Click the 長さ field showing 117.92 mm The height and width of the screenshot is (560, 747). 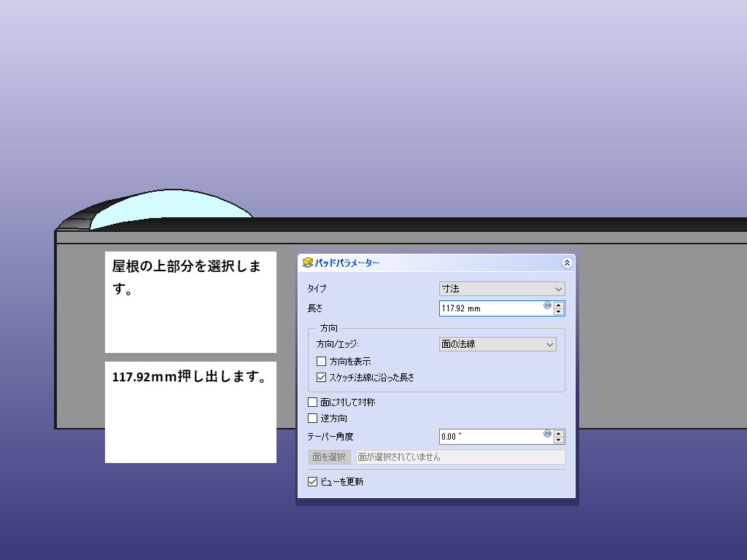(x=489, y=308)
